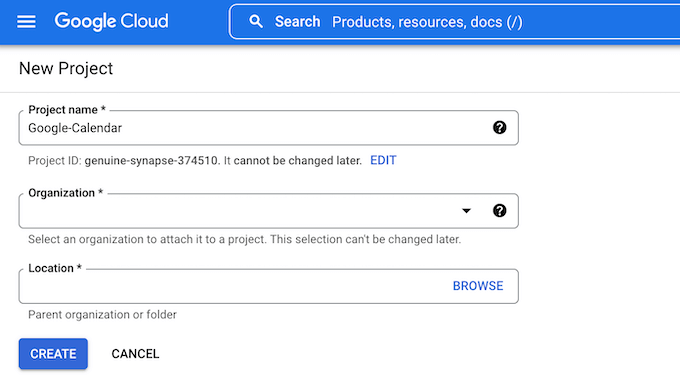Expand the Organization dropdown arrow
This screenshot has height=387, width=680.
coord(466,211)
